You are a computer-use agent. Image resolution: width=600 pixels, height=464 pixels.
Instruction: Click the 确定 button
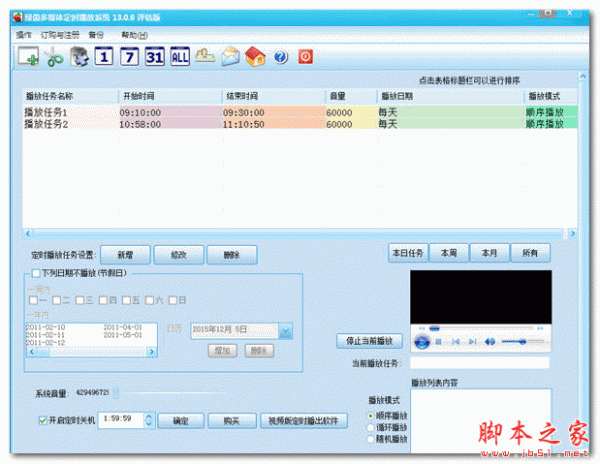coord(181,421)
